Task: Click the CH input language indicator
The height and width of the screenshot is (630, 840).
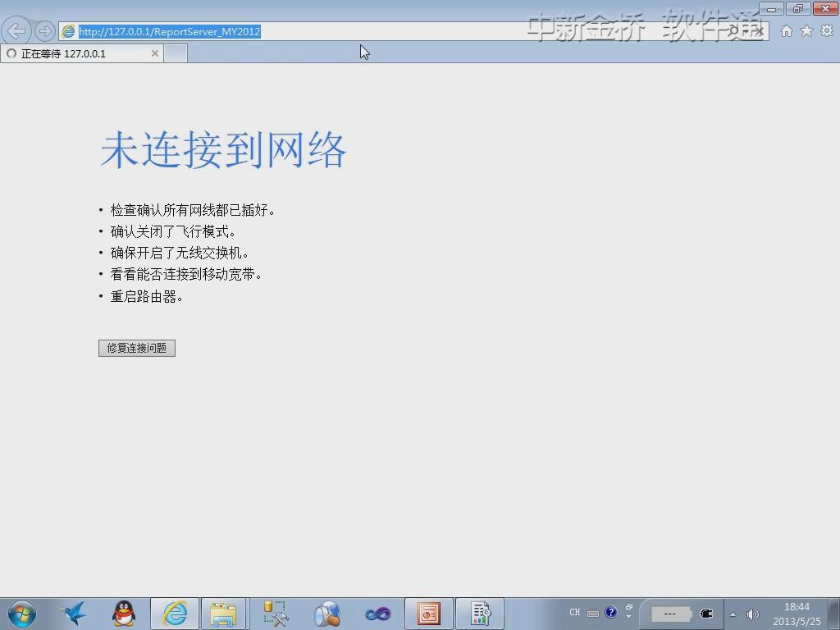Action: point(575,612)
